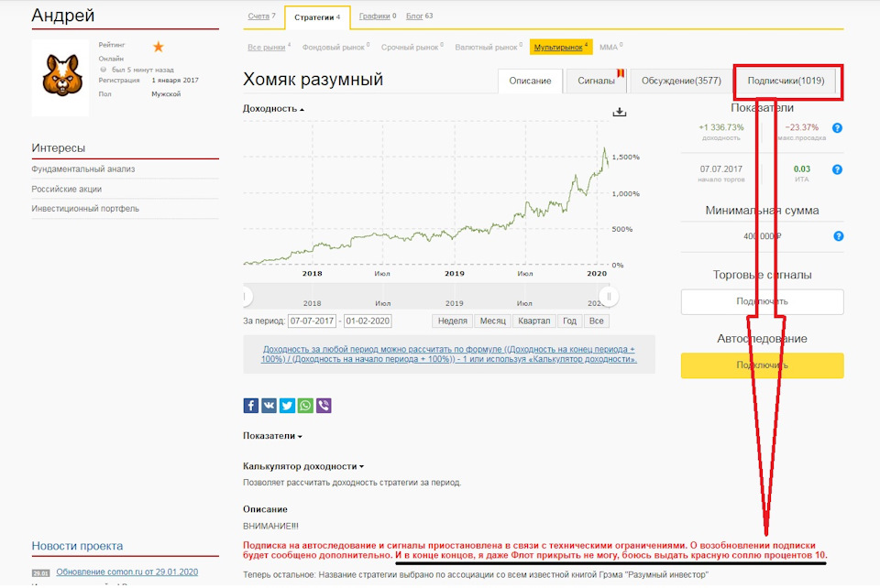Select the Квартал period button
Screen dimensions: 880x588
533,321
